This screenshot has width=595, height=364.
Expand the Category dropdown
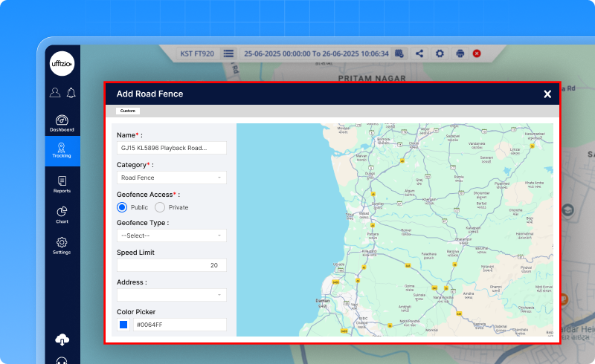[172, 178]
